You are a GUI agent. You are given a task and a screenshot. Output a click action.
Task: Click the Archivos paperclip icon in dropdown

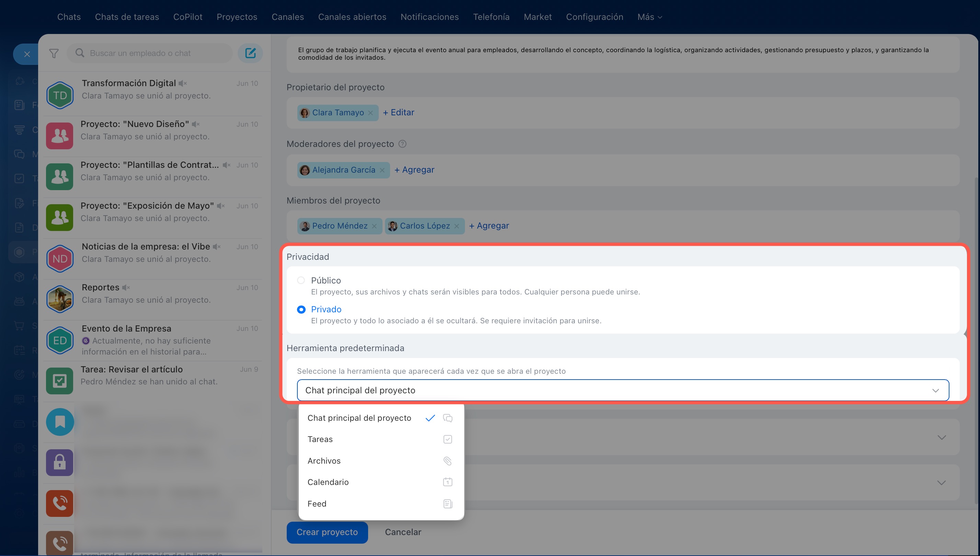tap(447, 461)
